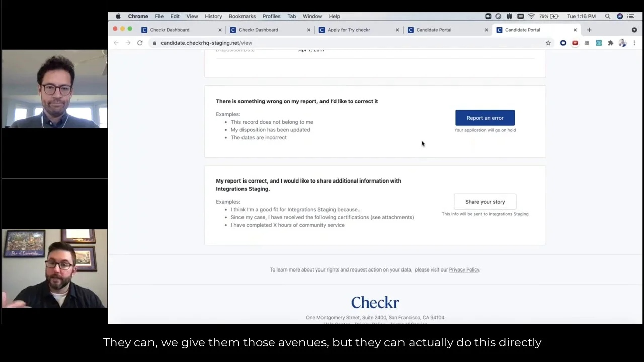Close the Apply for Try checkr tab
Viewport: 644px width, 362px height.
click(397, 30)
